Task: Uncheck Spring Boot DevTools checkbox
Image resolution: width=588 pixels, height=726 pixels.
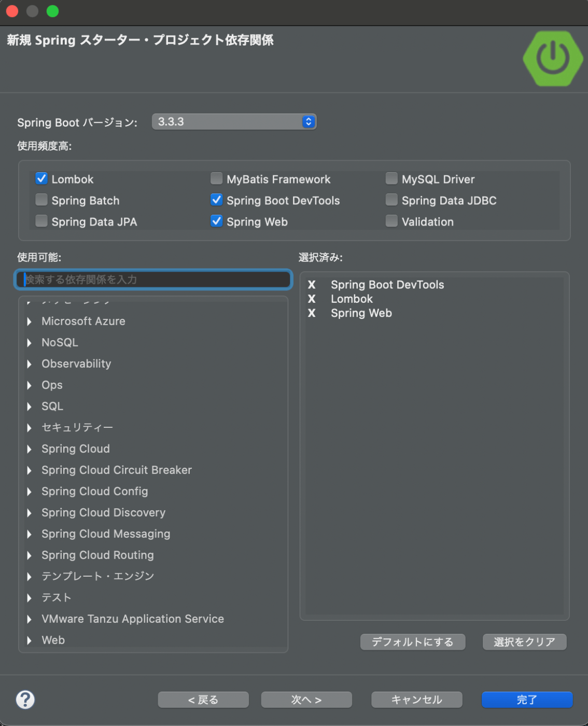Action: (217, 200)
